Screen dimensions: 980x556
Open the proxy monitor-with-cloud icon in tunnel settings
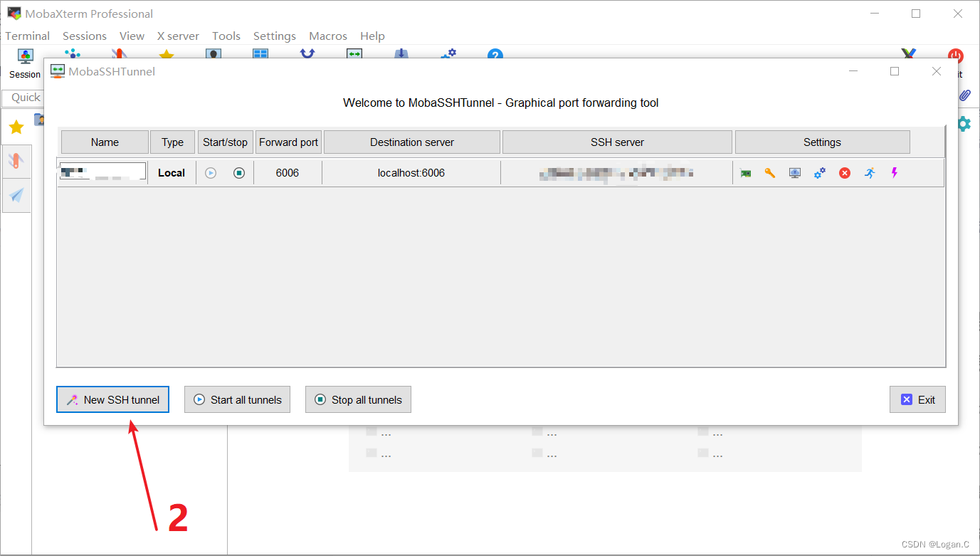pos(795,173)
